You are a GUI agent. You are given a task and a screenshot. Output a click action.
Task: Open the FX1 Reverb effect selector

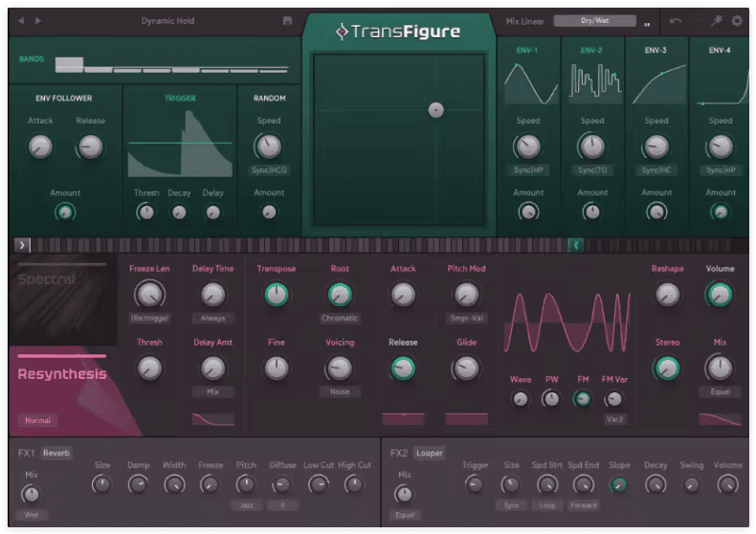tap(56, 453)
